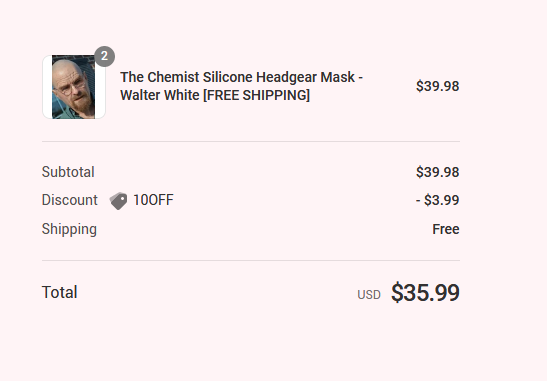Viewport: 547px width, 381px height.
Task: Click the divider line above the Total row
Action: pos(251,260)
